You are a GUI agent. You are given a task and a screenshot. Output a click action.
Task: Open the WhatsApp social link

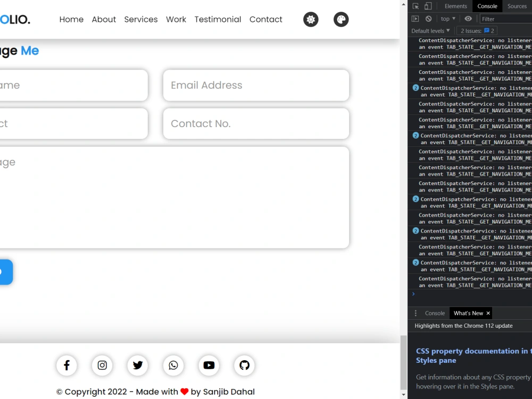click(x=173, y=365)
